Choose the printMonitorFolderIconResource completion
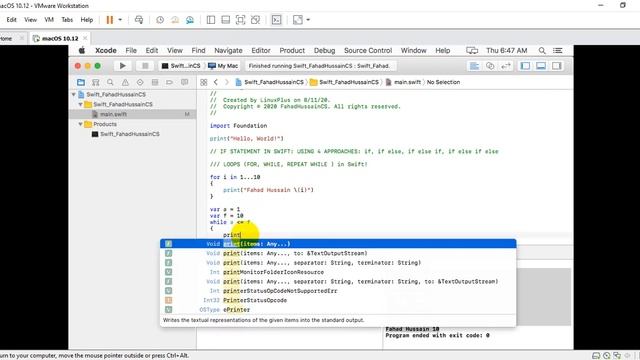The width and height of the screenshot is (640, 360). 338,272
